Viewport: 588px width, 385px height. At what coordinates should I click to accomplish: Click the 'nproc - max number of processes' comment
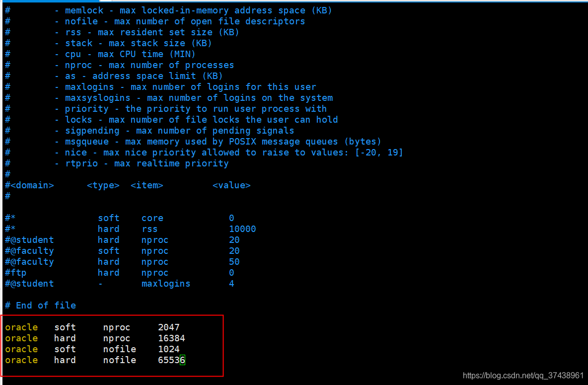[x=120, y=65]
